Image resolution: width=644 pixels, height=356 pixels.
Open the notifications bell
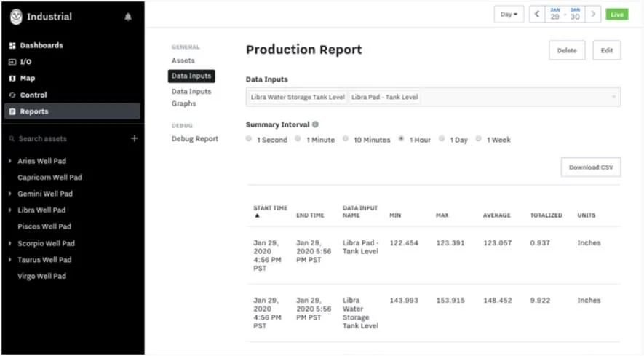128,17
